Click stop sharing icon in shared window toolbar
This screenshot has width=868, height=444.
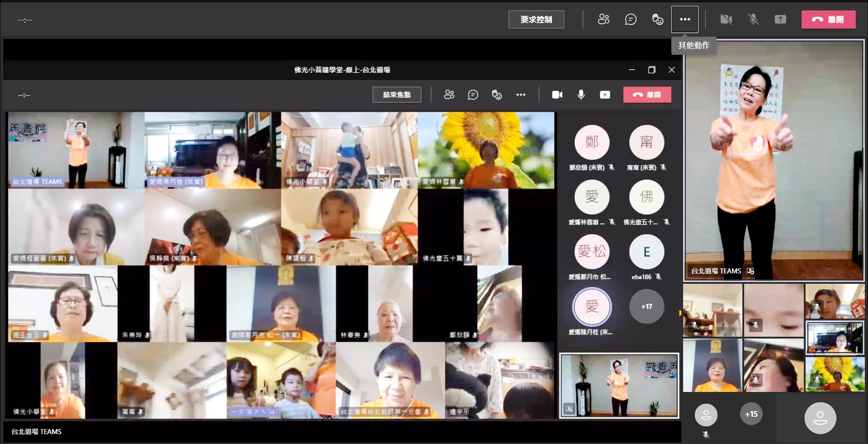[x=605, y=95]
